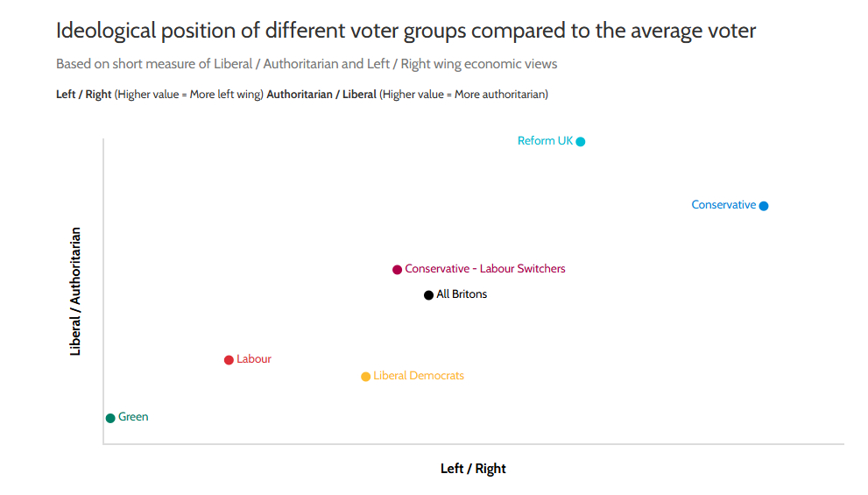This screenshot has height=495, width=868.
Task: Click the subtitle starting with Based on short measure
Action: click(x=307, y=64)
